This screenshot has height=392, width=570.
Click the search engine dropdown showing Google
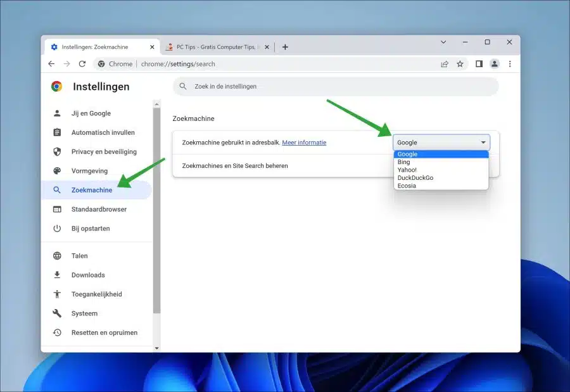pos(441,142)
